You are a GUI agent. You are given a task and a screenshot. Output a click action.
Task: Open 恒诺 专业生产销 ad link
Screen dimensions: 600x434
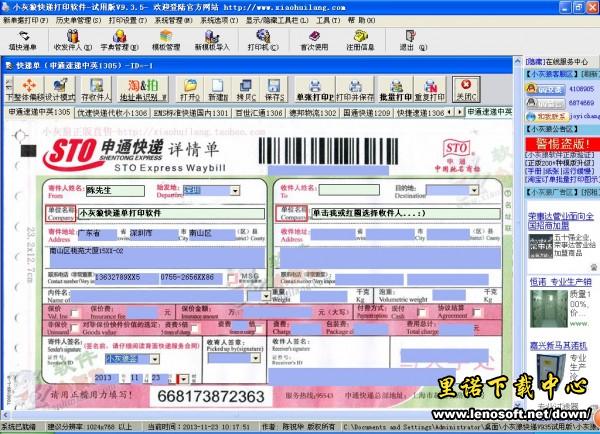click(x=561, y=282)
